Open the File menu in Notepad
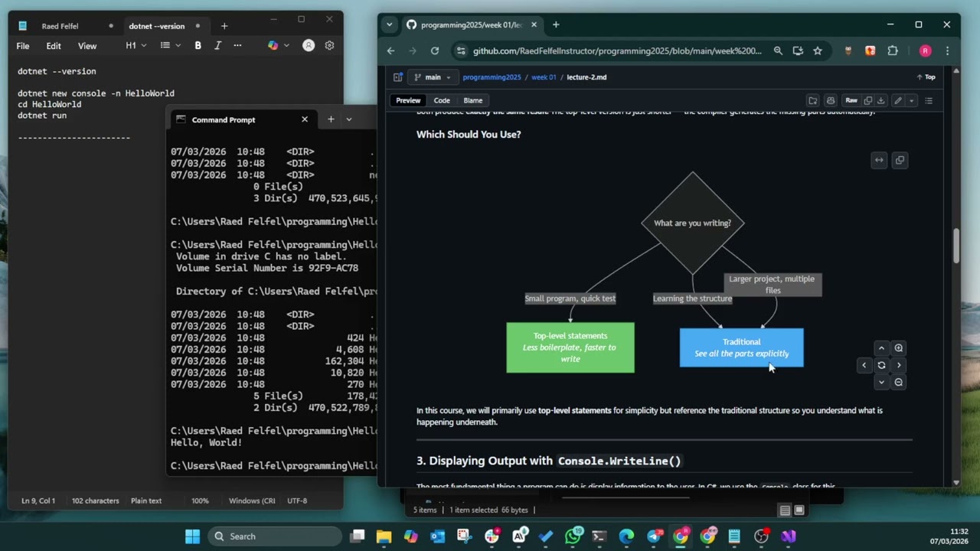 point(23,46)
